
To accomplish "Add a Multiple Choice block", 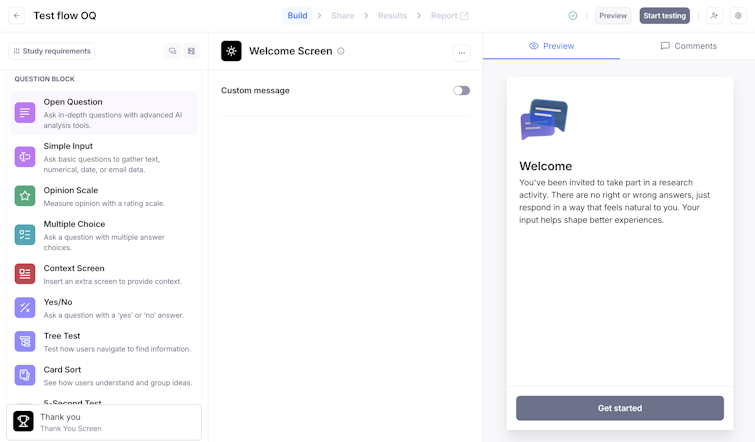I will click(x=104, y=235).
